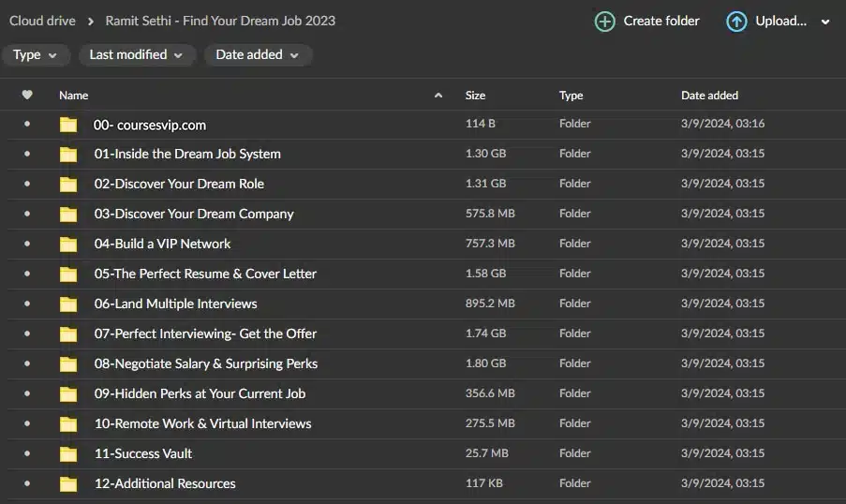Select 10-Remote Work & Virtual Interviews name
Screen dimensions: 846x504
203,424
